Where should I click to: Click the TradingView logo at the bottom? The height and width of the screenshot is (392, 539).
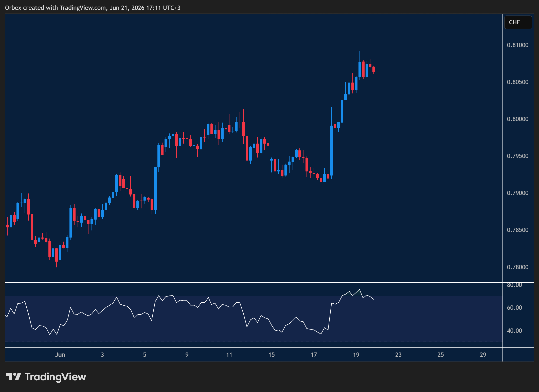click(x=46, y=377)
